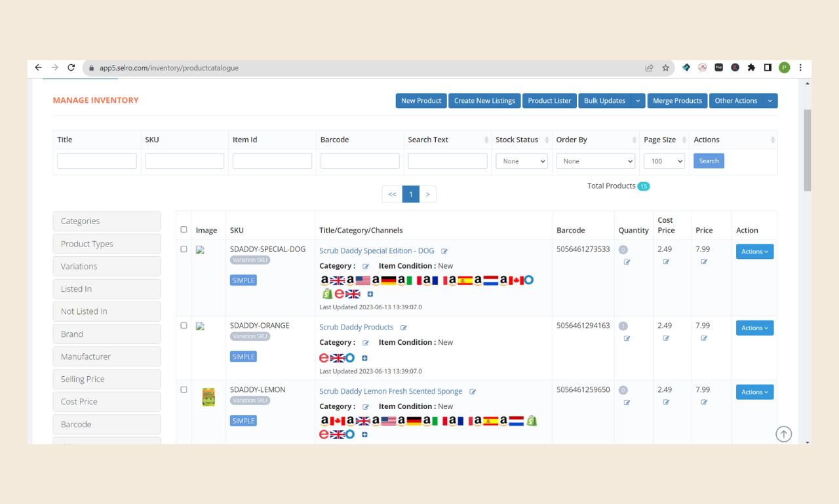Add channel plus icon in SDADDY-SPECIAL-DOG row
The height and width of the screenshot is (504, 839).
pos(370,294)
